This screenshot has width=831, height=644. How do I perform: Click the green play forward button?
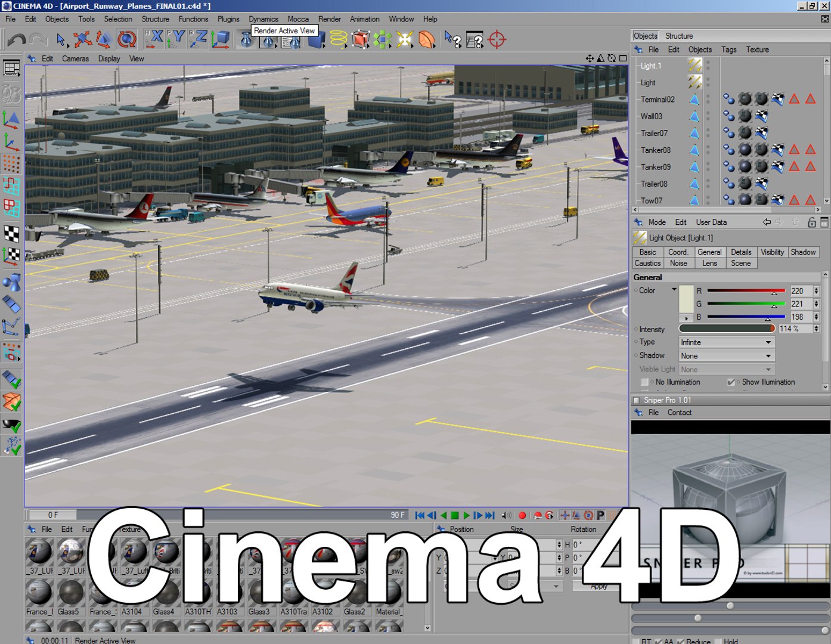pos(466,515)
